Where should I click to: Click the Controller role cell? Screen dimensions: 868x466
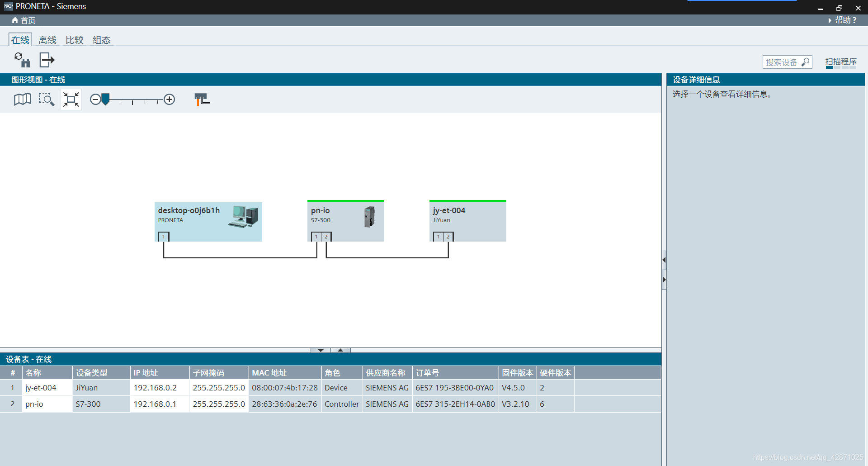pyautogui.click(x=342, y=404)
